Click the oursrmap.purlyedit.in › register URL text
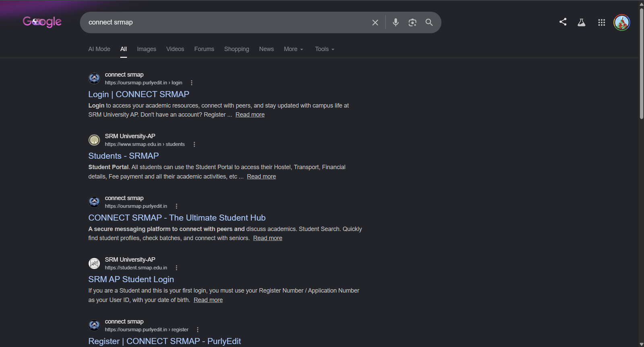The image size is (644, 347). 147,330
